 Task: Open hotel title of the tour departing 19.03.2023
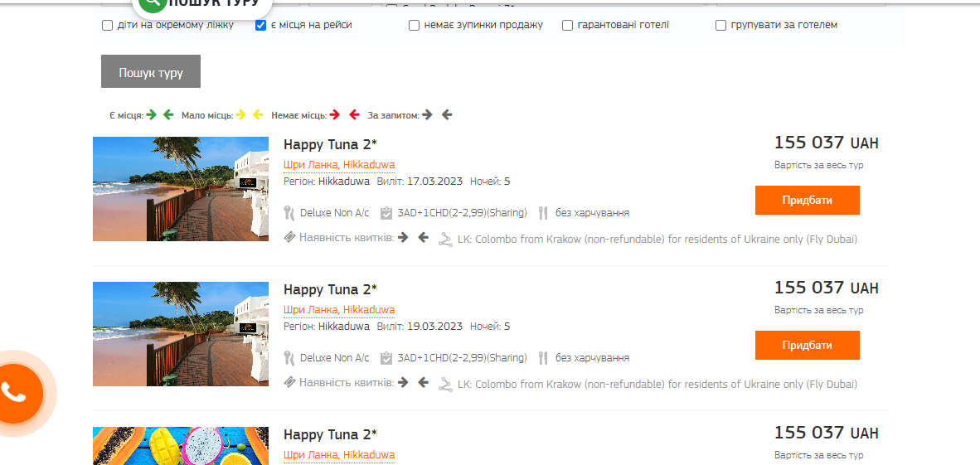(330, 289)
